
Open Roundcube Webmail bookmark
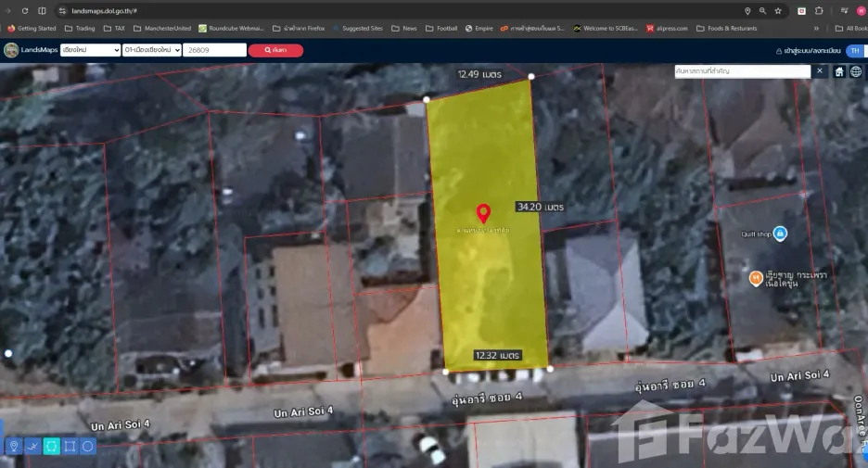coord(232,28)
